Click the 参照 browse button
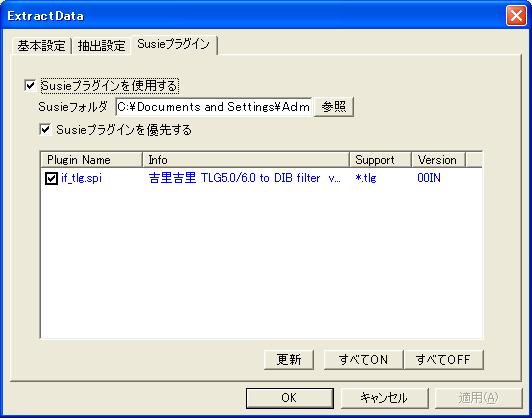This screenshot has height=418, width=532. [334, 107]
